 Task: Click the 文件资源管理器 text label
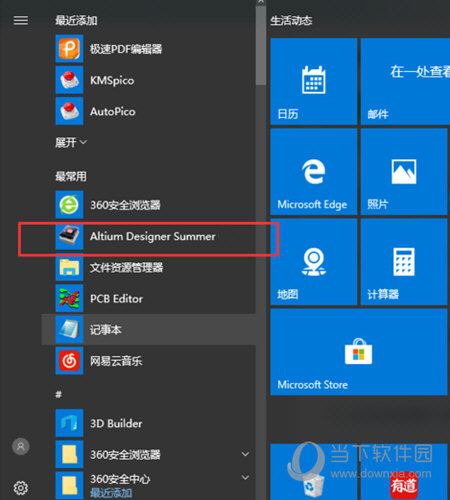126,267
